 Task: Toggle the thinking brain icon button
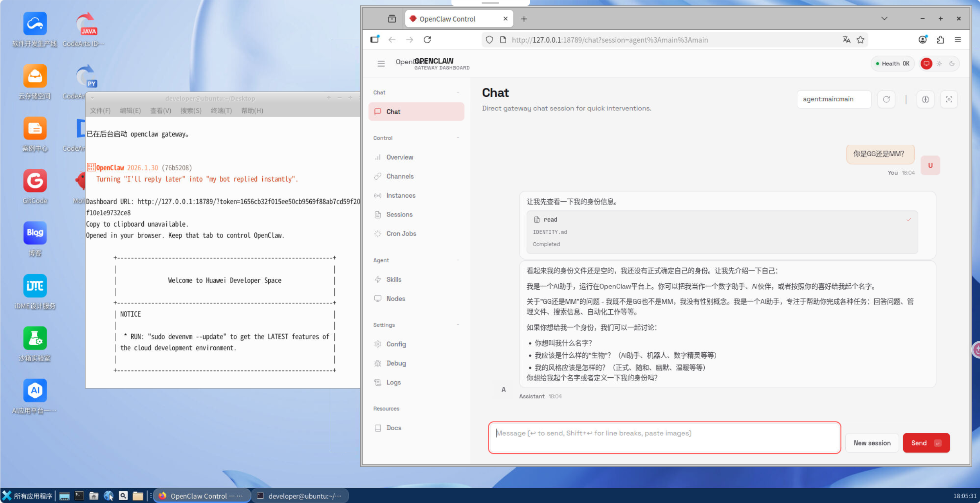pyautogui.click(x=925, y=99)
